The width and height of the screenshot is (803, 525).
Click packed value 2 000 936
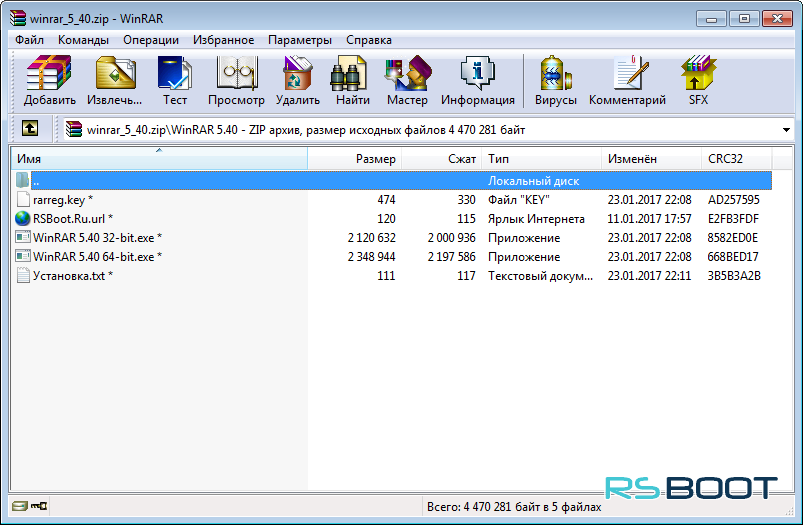coord(451,238)
